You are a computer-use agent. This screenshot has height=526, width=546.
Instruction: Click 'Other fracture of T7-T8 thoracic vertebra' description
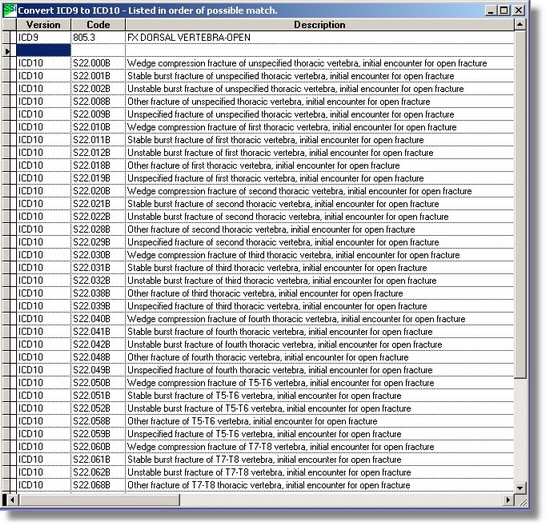(320, 485)
